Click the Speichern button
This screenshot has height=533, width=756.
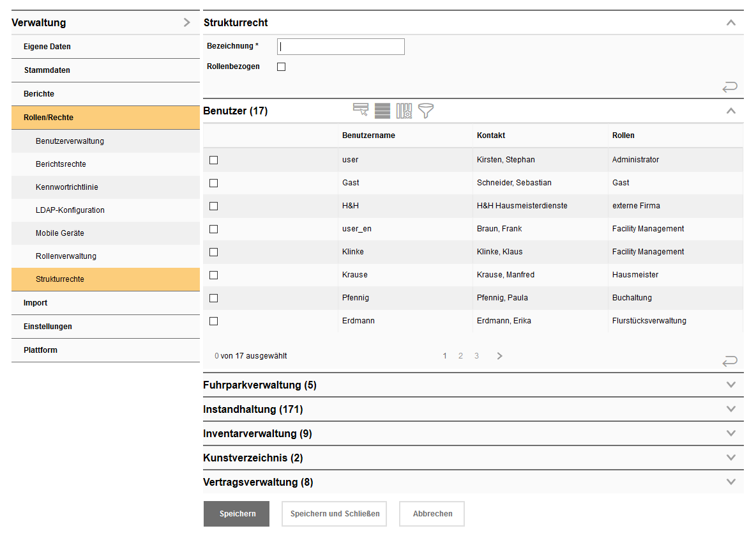(237, 514)
